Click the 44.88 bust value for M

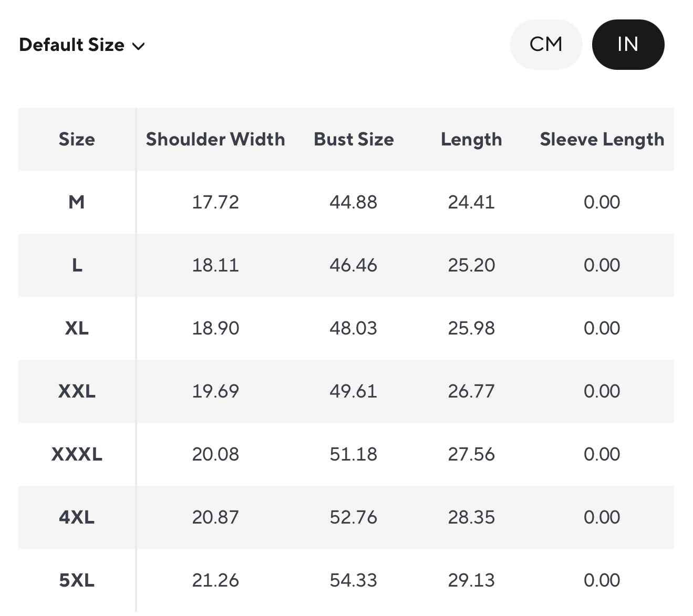(x=354, y=202)
